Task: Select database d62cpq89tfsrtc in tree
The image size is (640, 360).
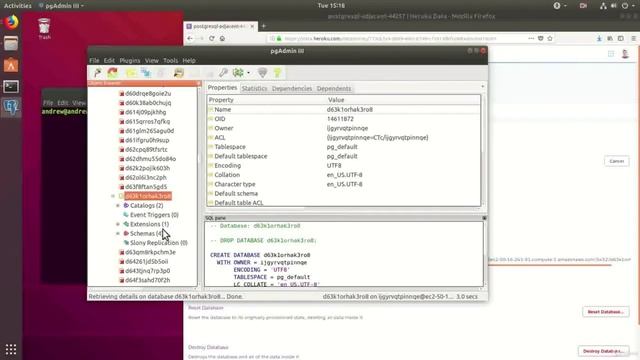Action: click(146, 149)
